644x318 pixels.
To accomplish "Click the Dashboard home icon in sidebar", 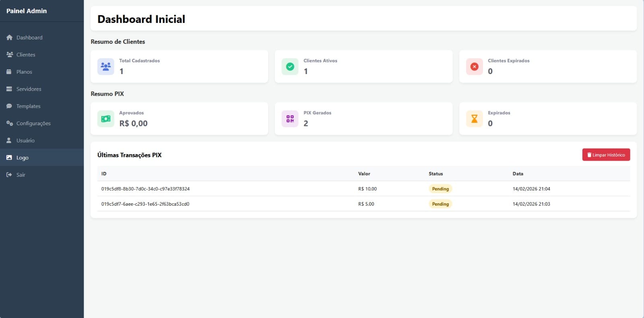I will coord(9,37).
